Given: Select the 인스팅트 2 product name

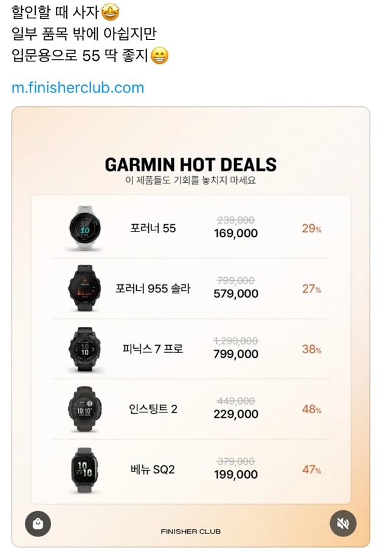Looking at the screenshot, I should (x=153, y=409).
